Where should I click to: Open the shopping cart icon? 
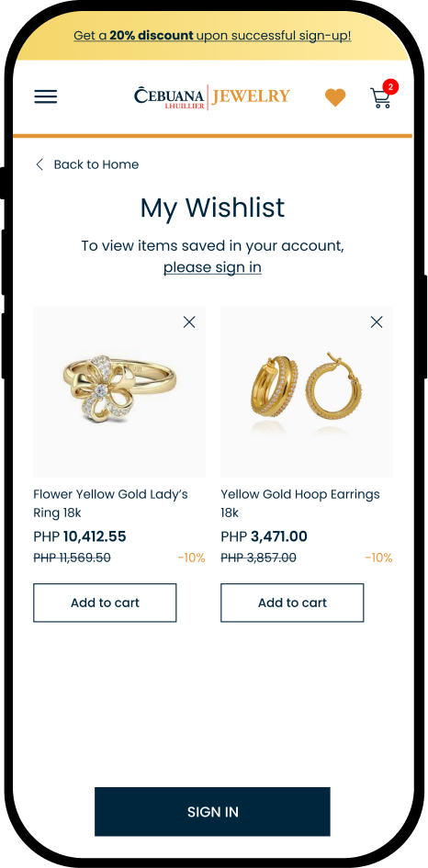coord(380,98)
